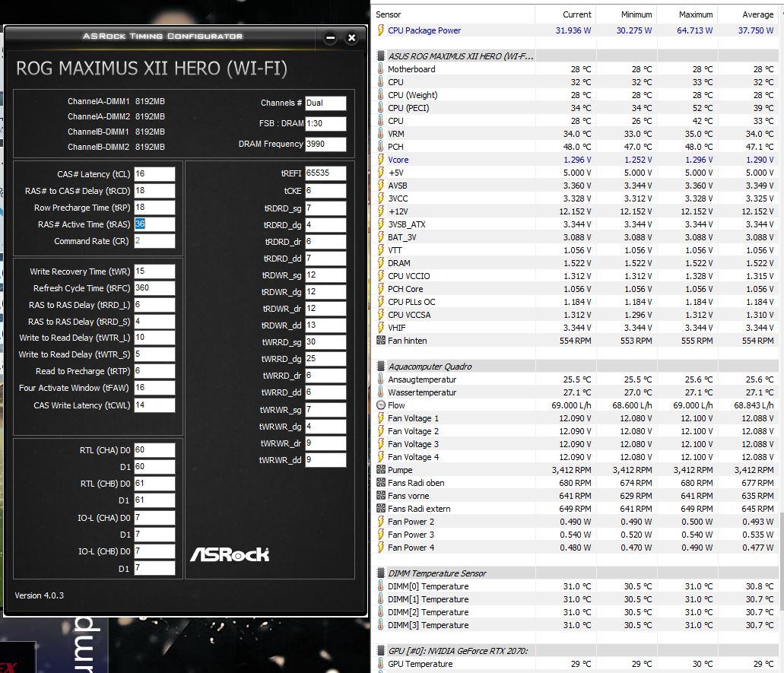The image size is (784, 673).
Task: Click the Fans Radi oben fan icon
Action: pos(381,483)
